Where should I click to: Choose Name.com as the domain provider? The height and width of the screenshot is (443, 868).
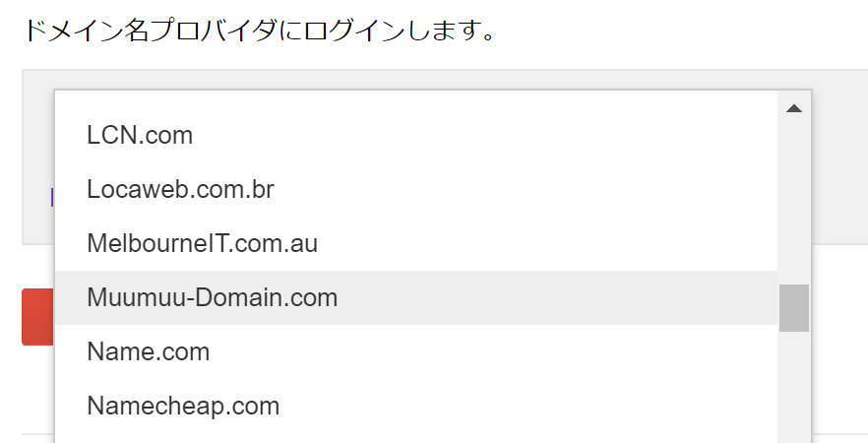[148, 351]
